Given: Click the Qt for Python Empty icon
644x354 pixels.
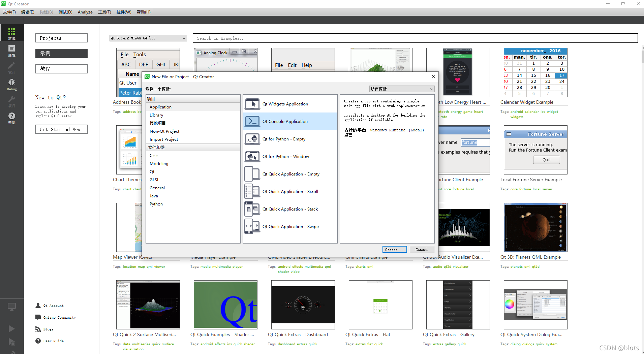Looking at the screenshot, I should pyautogui.click(x=252, y=139).
